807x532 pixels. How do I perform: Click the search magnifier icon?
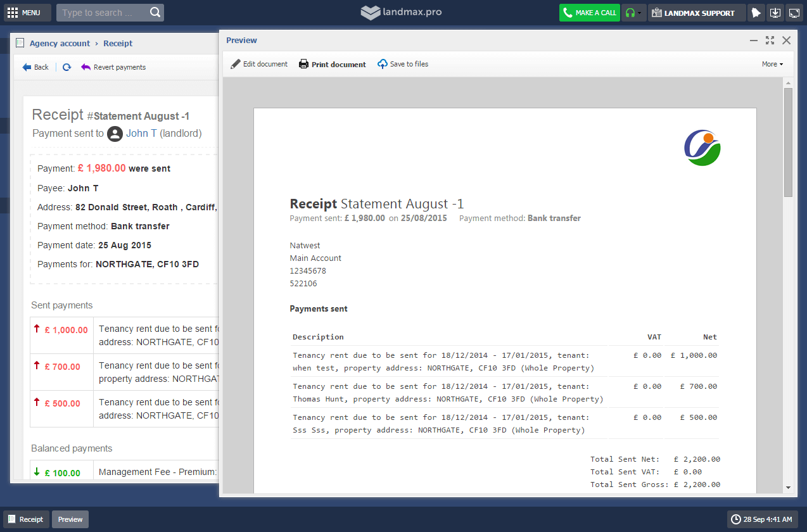[x=155, y=13]
